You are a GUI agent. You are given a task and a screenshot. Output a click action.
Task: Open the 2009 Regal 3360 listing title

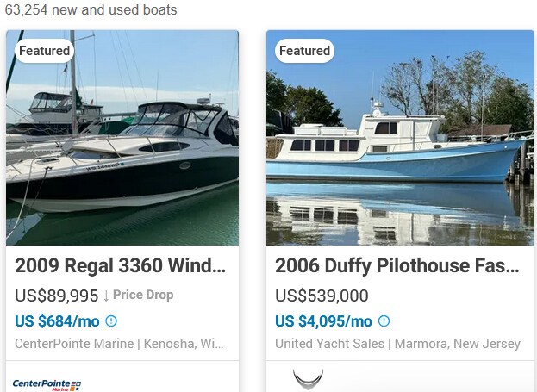point(121,265)
